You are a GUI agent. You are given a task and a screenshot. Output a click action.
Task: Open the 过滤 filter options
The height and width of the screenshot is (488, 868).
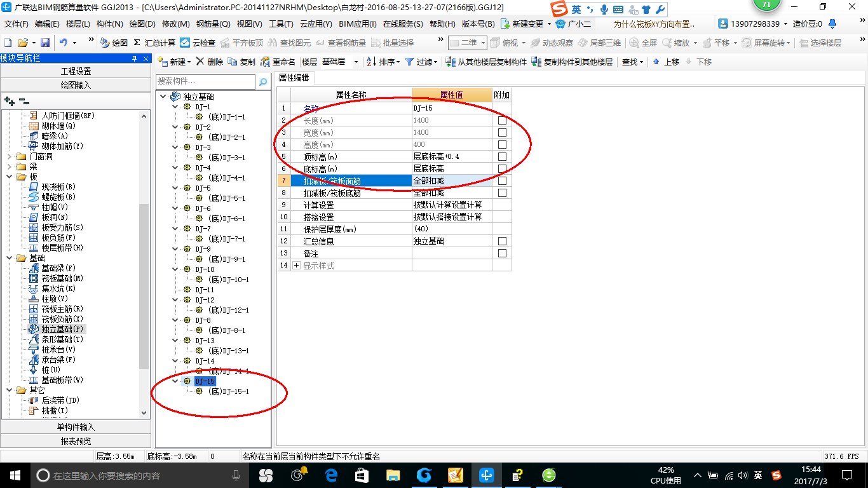click(421, 62)
